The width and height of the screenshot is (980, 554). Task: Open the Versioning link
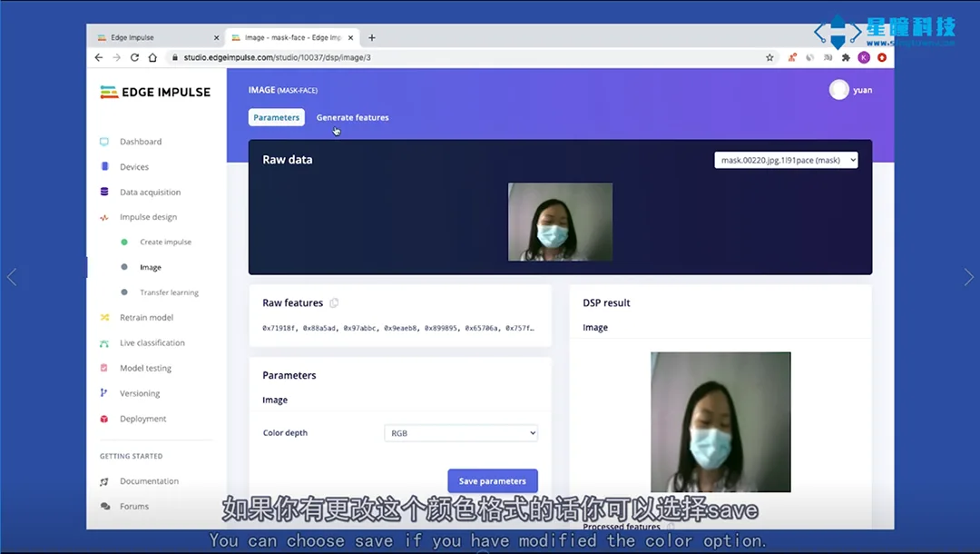point(140,393)
